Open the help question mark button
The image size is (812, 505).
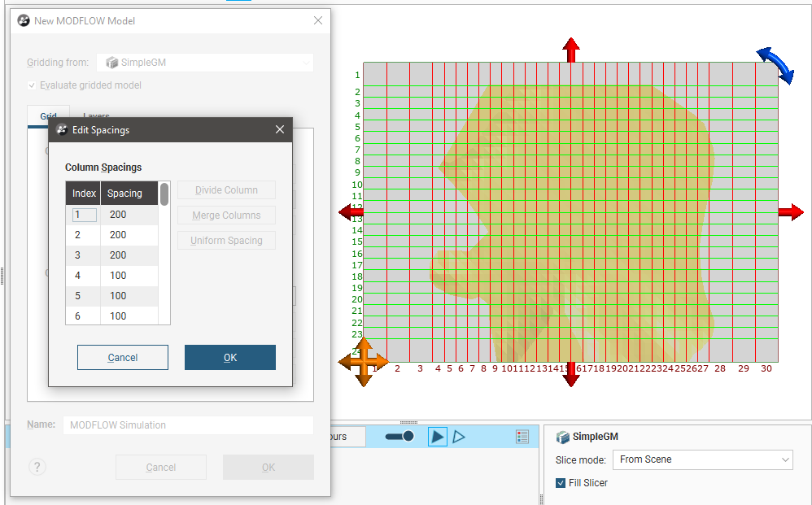(x=37, y=467)
